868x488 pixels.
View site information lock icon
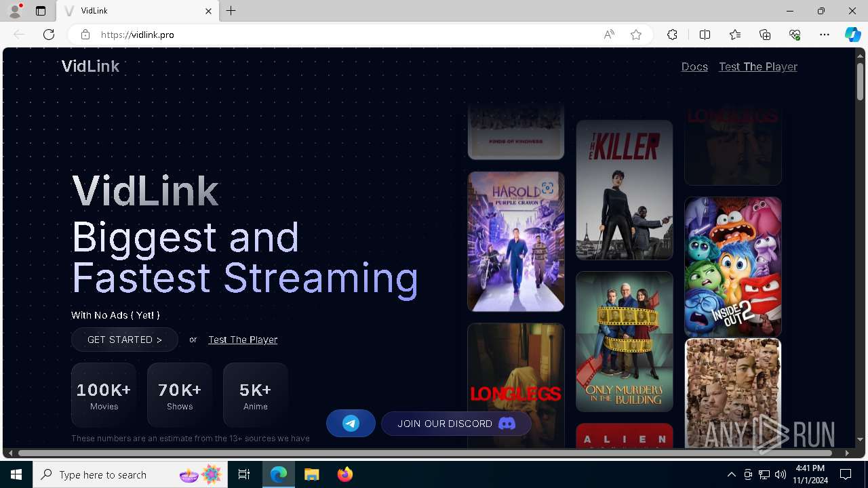(85, 35)
